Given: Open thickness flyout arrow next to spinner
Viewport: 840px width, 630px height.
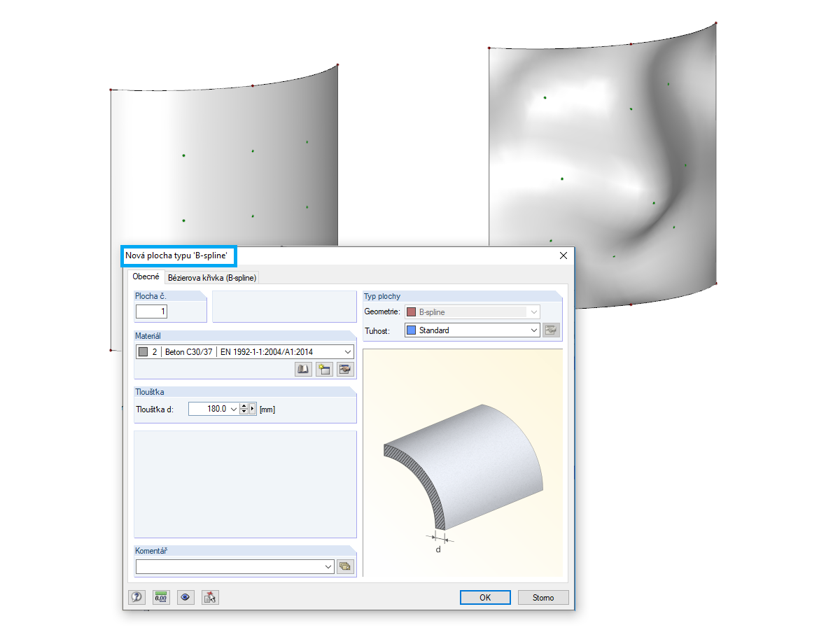Looking at the screenshot, I should pos(252,409).
